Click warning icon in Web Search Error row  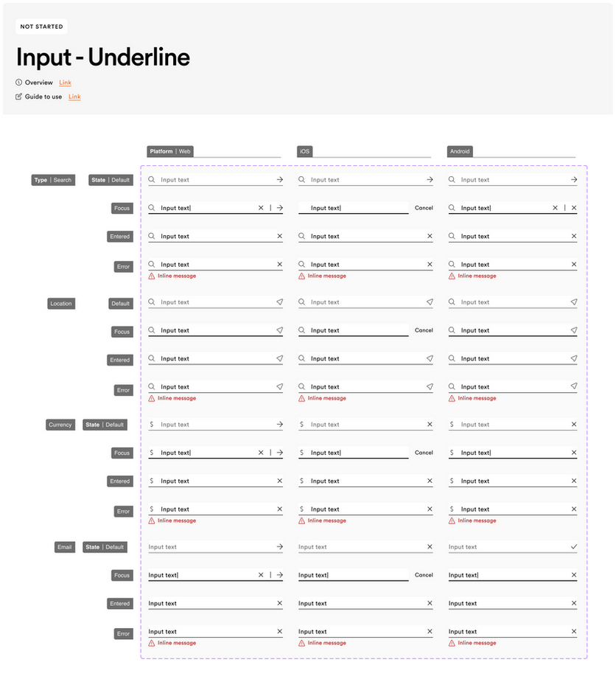152,276
